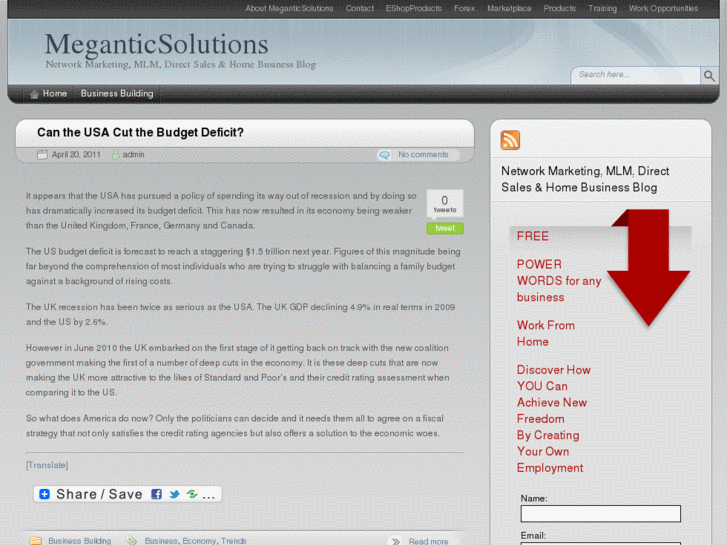Click the folder icon beside Business Building category
This screenshot has width=727, height=545.
pyautogui.click(x=36, y=541)
